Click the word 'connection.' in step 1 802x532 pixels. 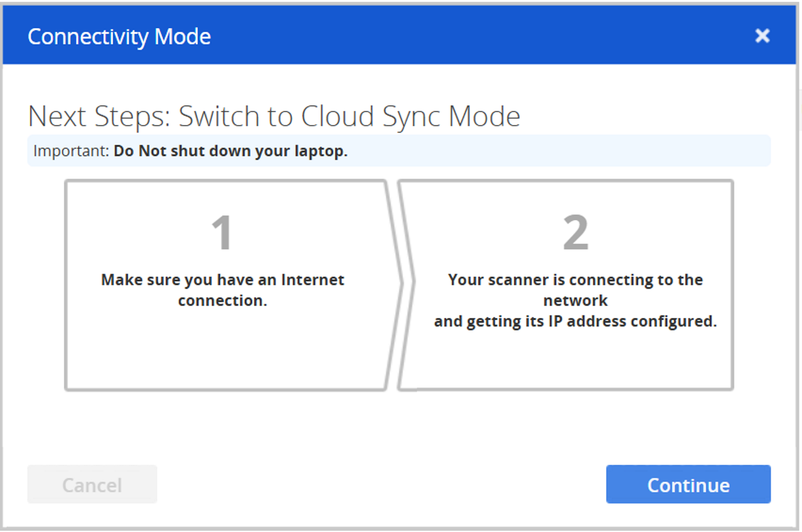223,301
